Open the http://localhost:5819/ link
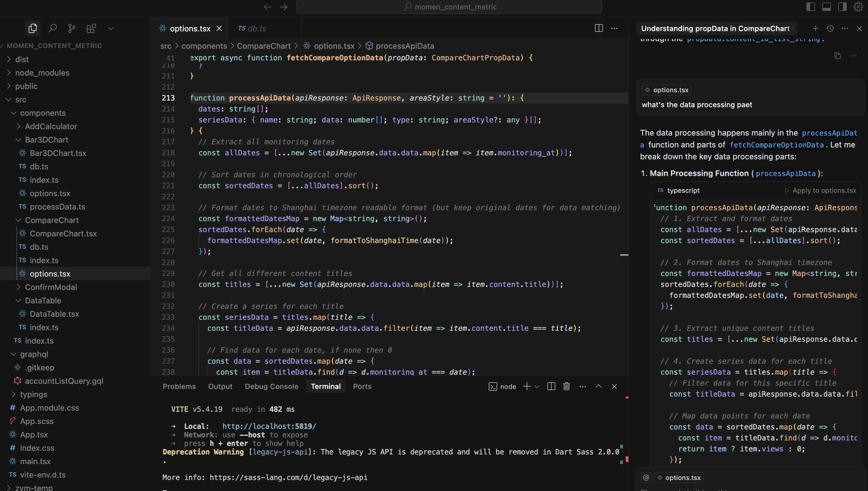 269,427
